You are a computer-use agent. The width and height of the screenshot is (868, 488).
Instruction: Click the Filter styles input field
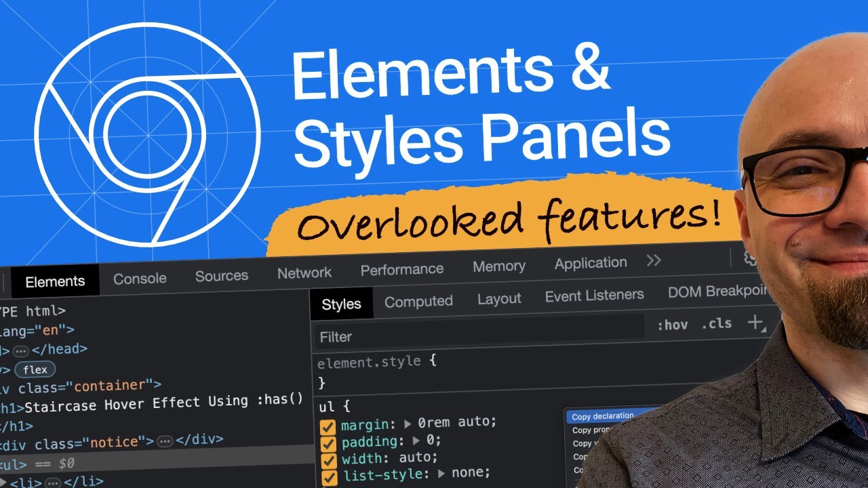pyautogui.click(x=478, y=332)
